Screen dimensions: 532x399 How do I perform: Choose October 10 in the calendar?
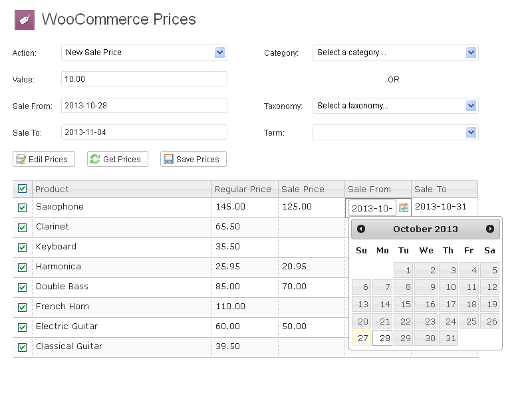(x=448, y=287)
